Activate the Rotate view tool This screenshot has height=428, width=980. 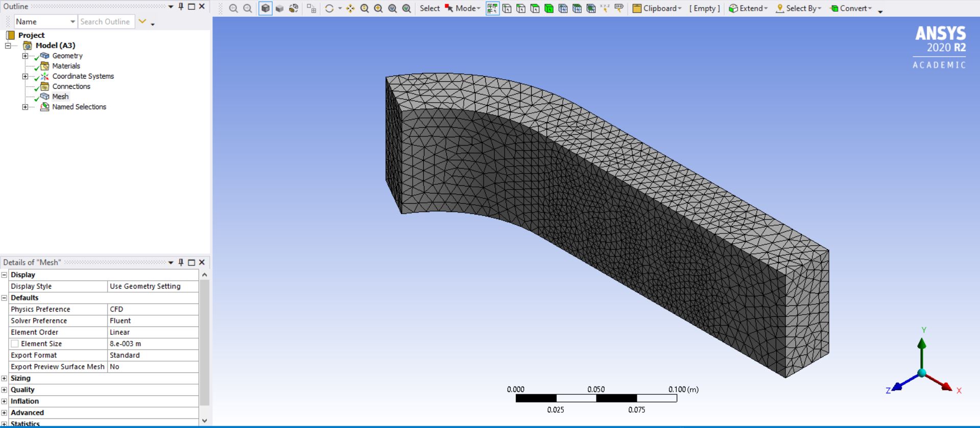(329, 8)
